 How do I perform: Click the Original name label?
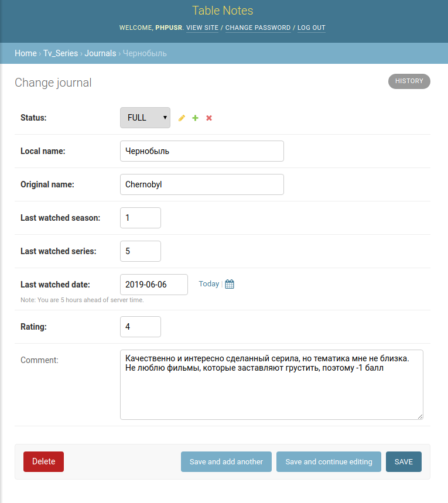pyautogui.click(x=47, y=184)
